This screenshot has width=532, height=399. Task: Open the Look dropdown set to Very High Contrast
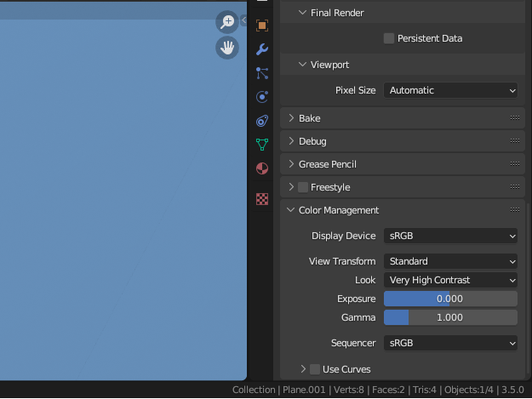[x=450, y=280]
